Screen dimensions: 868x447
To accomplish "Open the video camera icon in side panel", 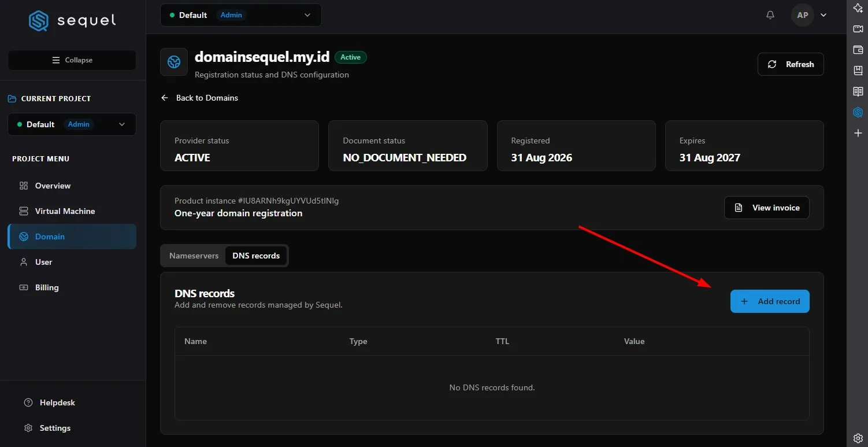I will click(858, 29).
